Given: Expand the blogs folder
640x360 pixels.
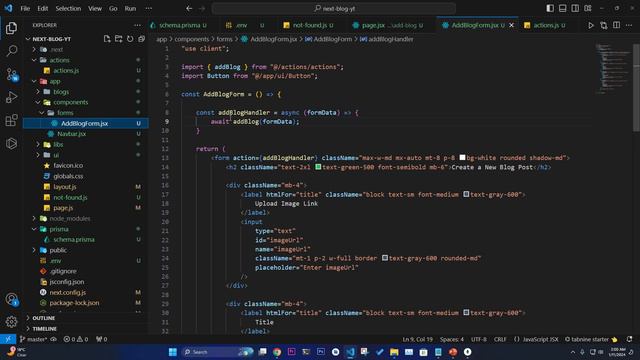Looking at the screenshot, I should pos(38,92).
